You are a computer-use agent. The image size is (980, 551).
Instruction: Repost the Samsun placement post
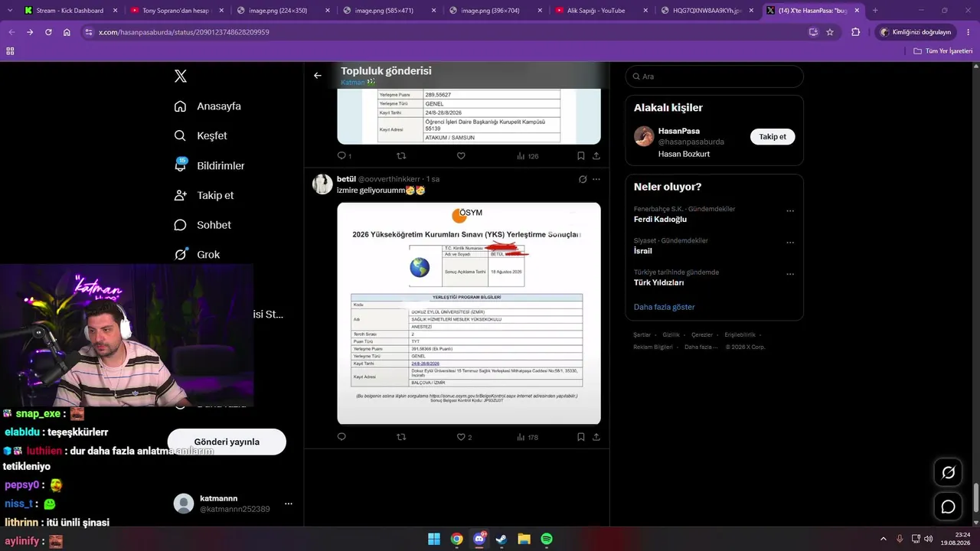click(401, 155)
